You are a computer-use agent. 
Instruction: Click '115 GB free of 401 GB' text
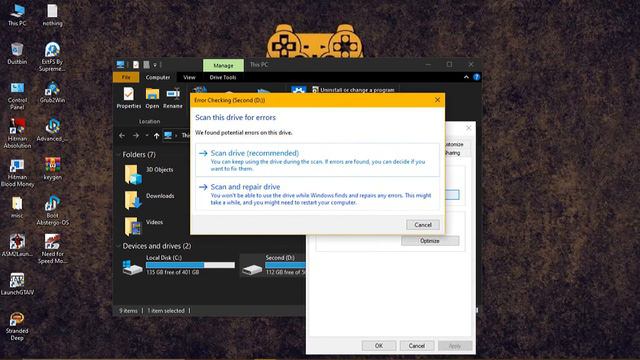point(173,272)
